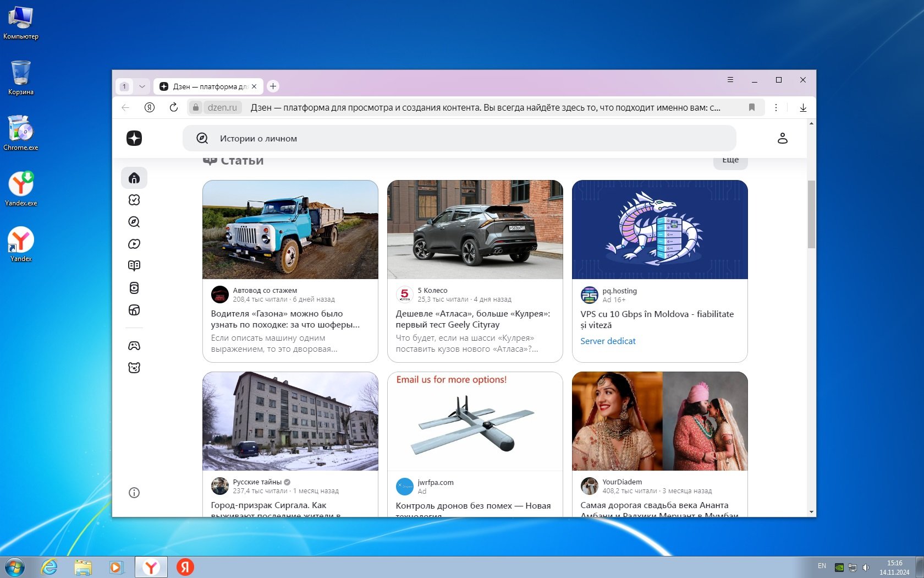This screenshot has height=578, width=924.
Task: Open the blue GAZ truck thumbnail
Action: [290, 230]
